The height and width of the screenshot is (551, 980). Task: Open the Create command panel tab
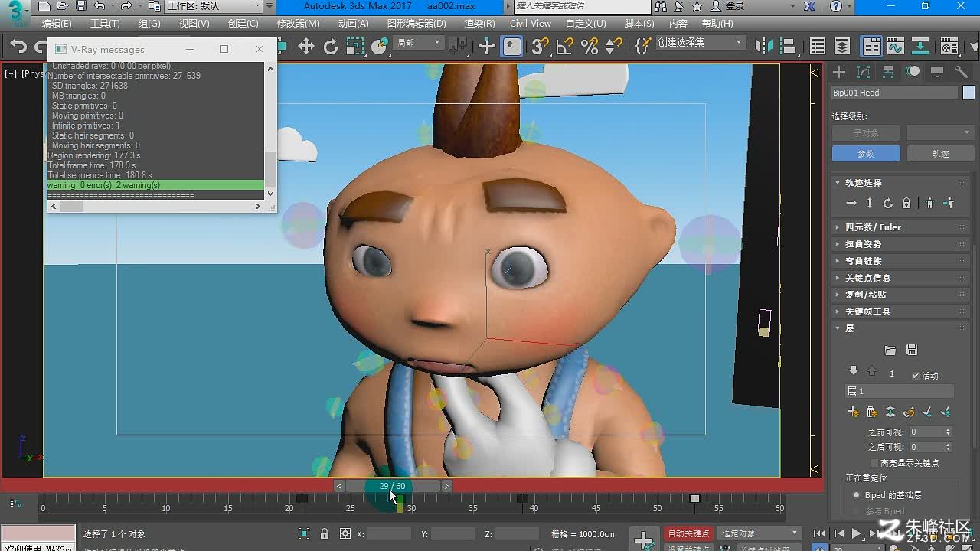coord(840,72)
